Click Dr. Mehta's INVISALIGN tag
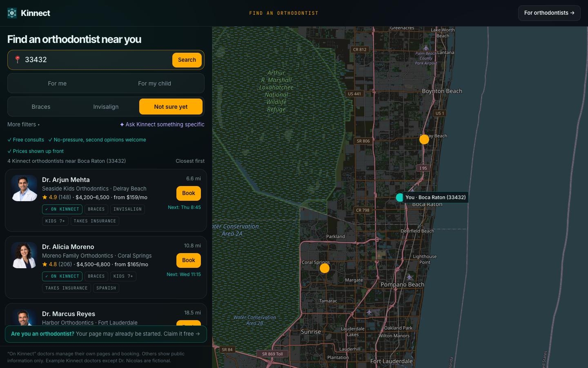588x368 pixels. (x=127, y=209)
